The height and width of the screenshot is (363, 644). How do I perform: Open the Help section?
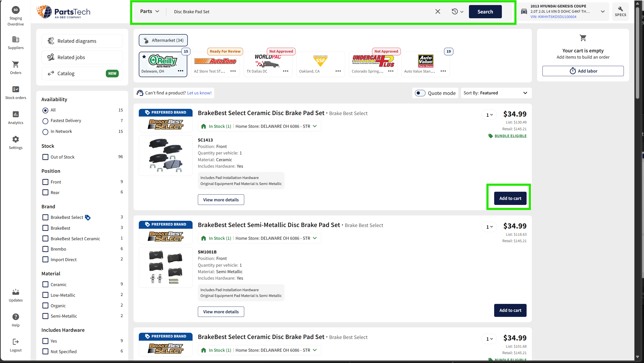pos(16,320)
